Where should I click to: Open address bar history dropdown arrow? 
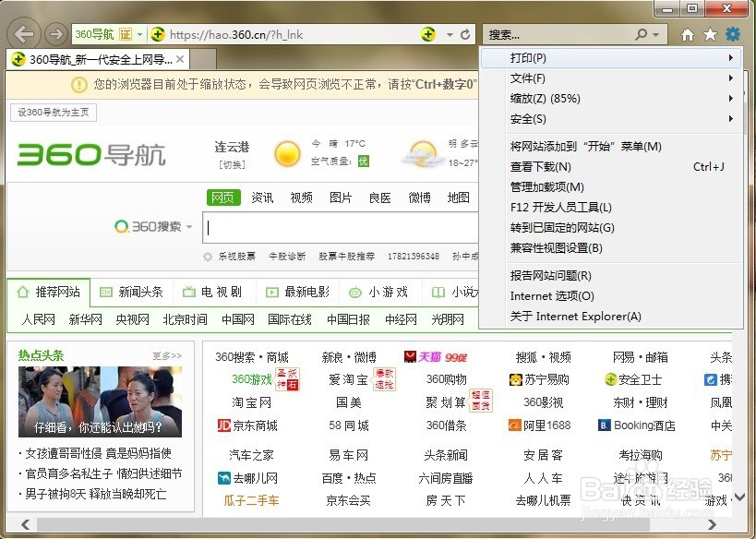click(x=450, y=35)
